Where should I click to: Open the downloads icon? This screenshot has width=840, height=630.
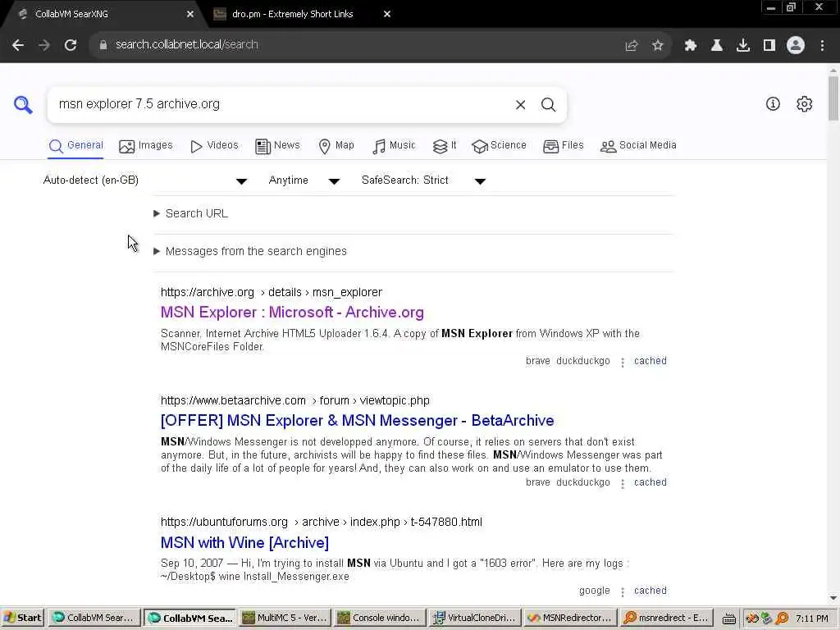(743, 46)
